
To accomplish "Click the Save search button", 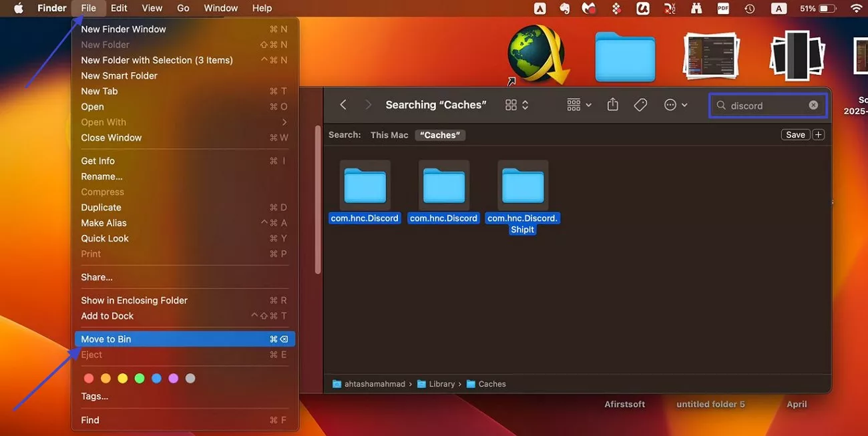I will coord(795,135).
